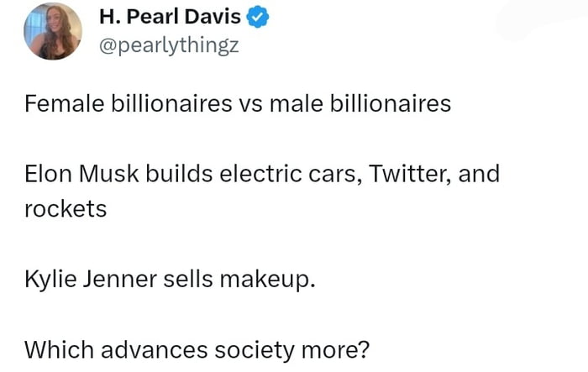
Task: Click "male billionaires" ending the first line
Action: (x=360, y=104)
